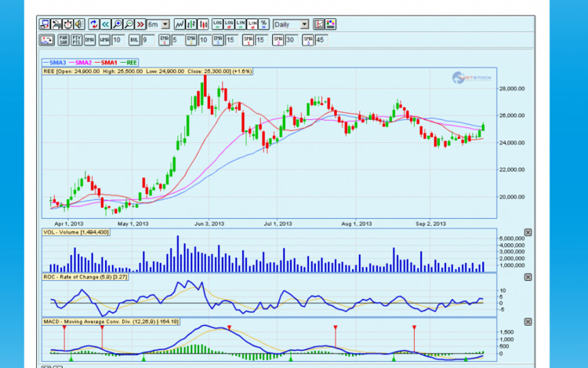
Task: Click the SMA 3 period field showing 45
Action: pos(321,40)
